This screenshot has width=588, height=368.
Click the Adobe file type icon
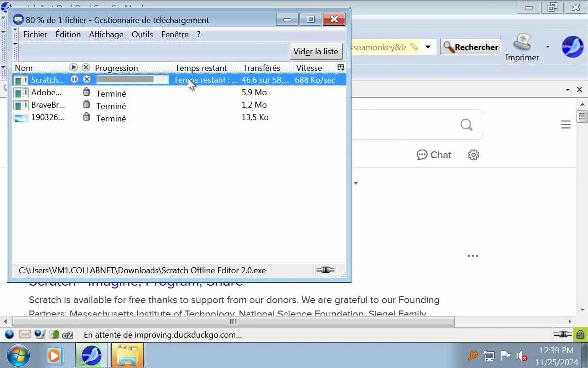pyautogui.click(x=21, y=92)
